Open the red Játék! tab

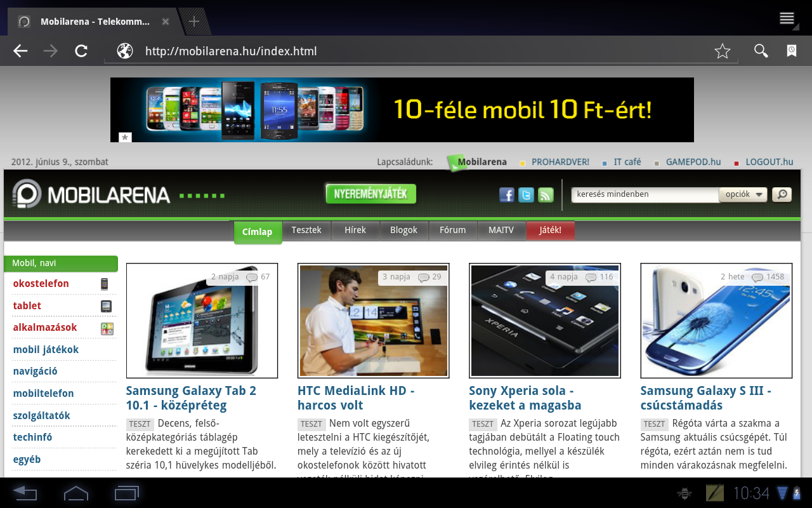550,230
